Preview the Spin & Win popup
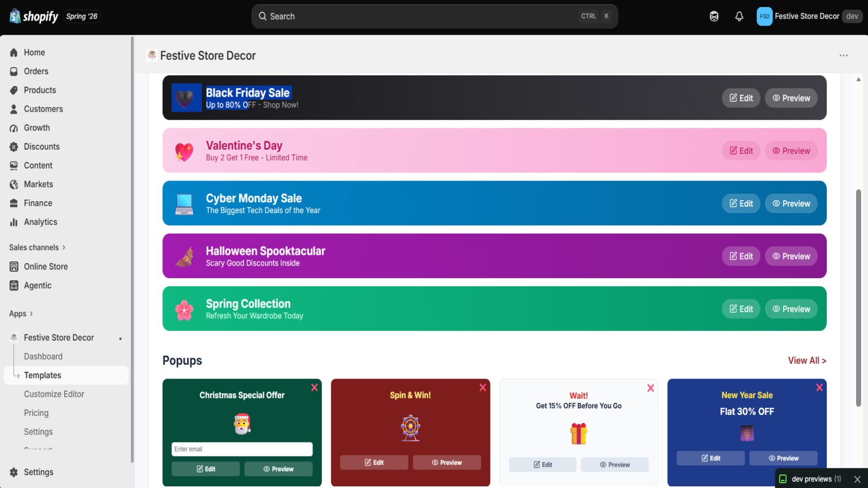 [x=447, y=463]
